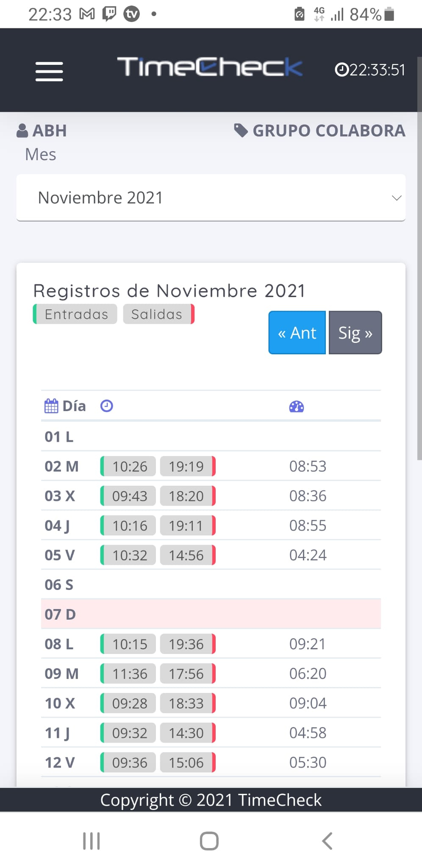
Task: Select the 19:36 exit on day 08 L
Action: [x=187, y=644]
